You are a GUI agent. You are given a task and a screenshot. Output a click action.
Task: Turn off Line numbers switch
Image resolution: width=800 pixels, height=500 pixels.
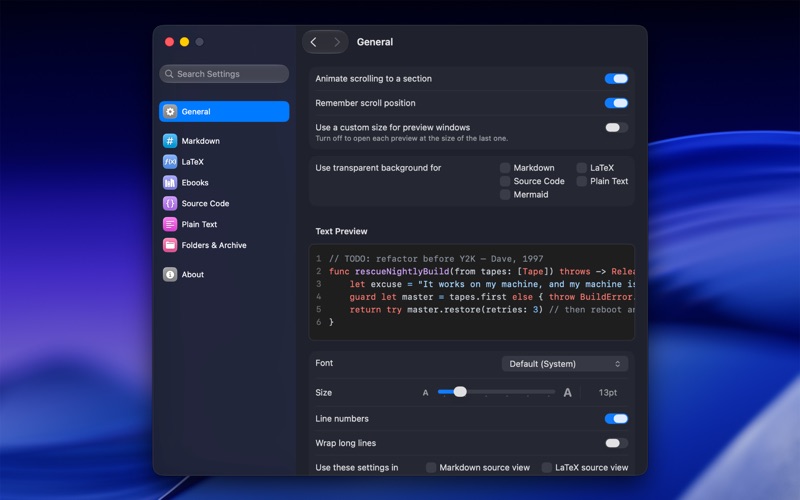[x=616, y=419]
